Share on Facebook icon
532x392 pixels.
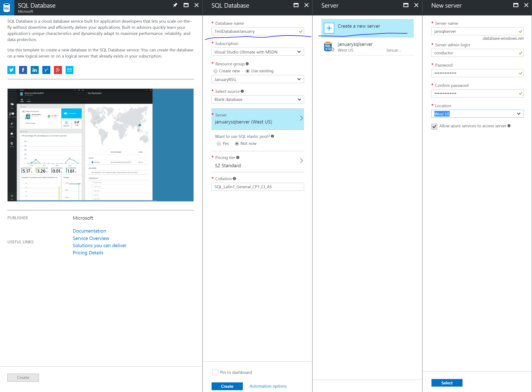[x=23, y=70]
